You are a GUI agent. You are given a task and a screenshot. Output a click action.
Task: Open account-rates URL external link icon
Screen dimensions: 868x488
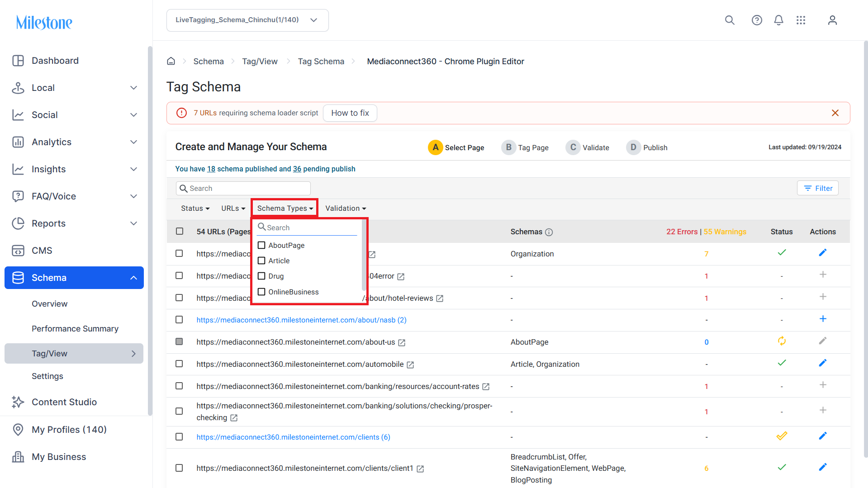[486, 387]
